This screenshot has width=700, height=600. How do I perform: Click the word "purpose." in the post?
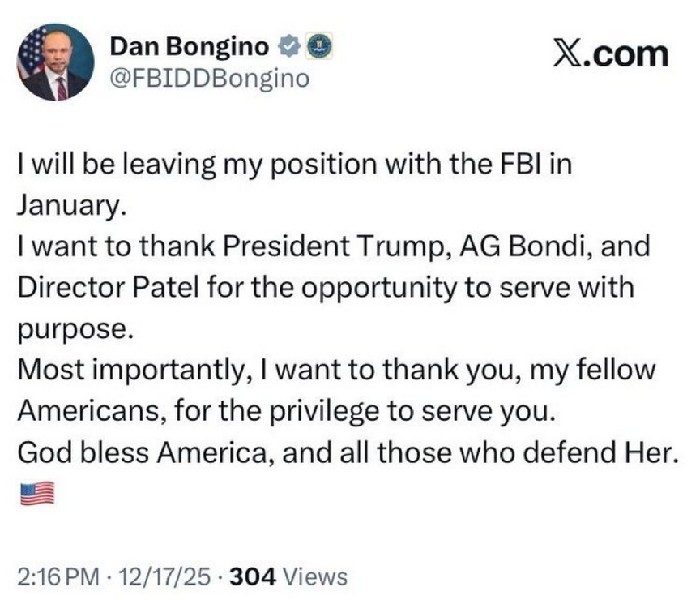pyautogui.click(x=71, y=329)
